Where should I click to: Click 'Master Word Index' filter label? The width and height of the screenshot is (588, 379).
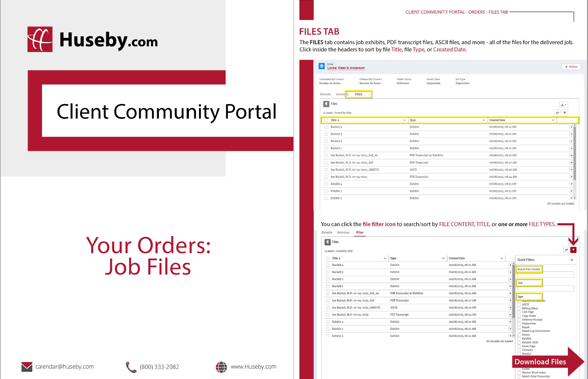point(534,373)
